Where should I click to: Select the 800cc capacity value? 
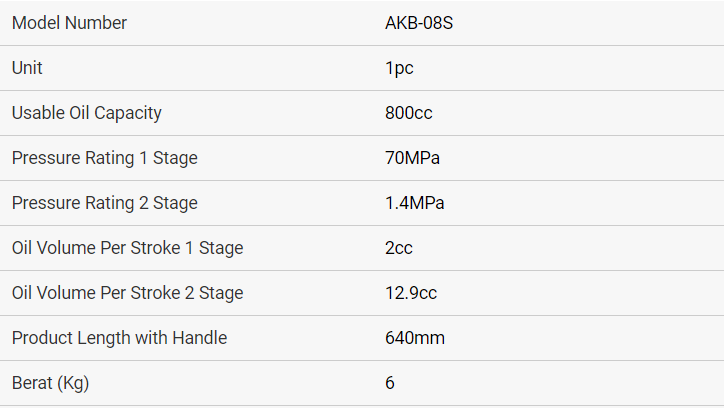[408, 113]
